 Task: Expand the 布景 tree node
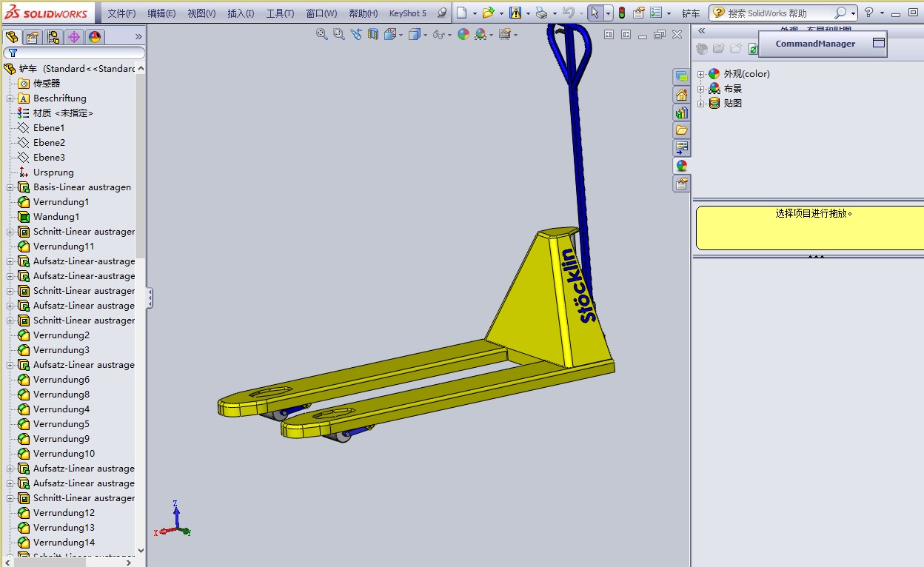(x=700, y=89)
